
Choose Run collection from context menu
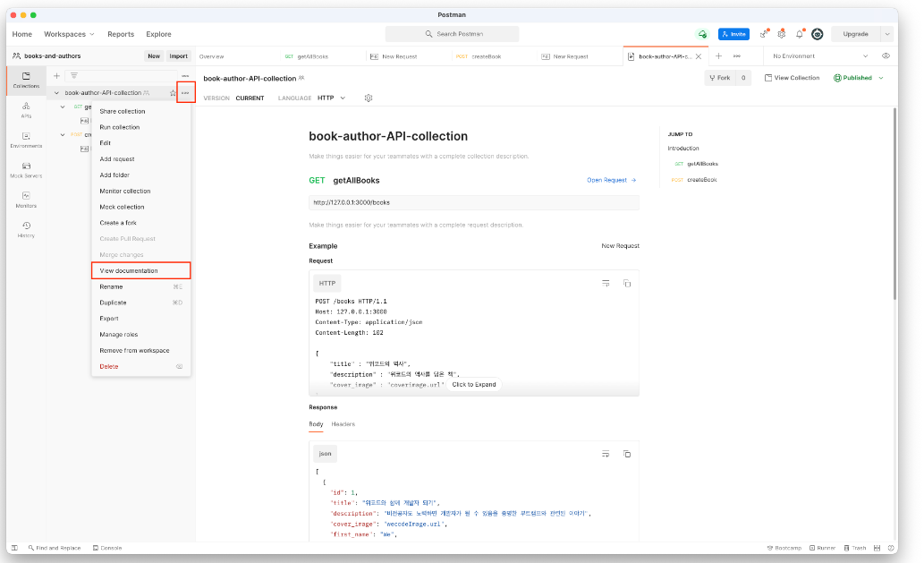point(140,127)
